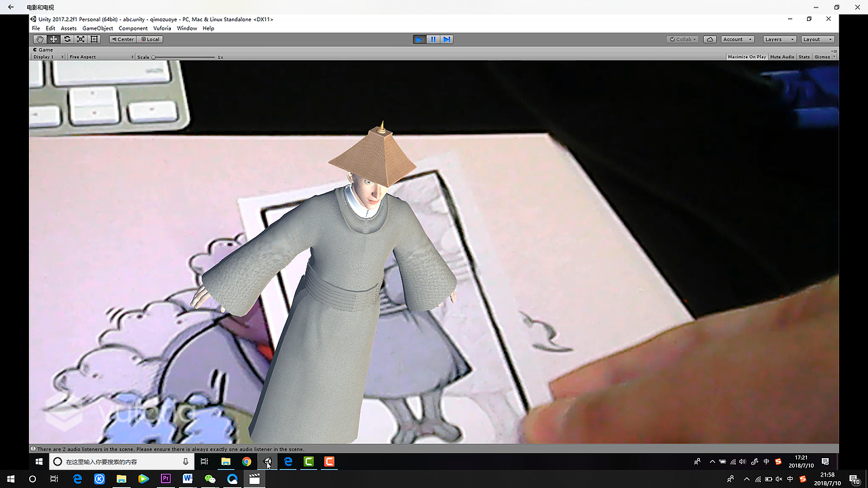Image resolution: width=868 pixels, height=488 pixels.
Task: Open the Display 1 dropdown
Action: [49, 57]
